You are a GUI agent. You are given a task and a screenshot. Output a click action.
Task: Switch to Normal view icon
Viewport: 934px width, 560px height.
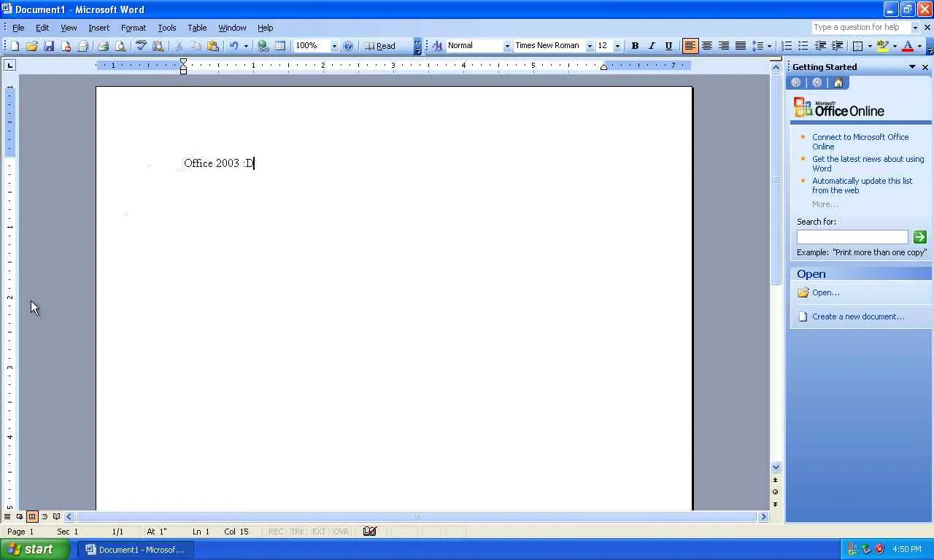[x=7, y=517]
